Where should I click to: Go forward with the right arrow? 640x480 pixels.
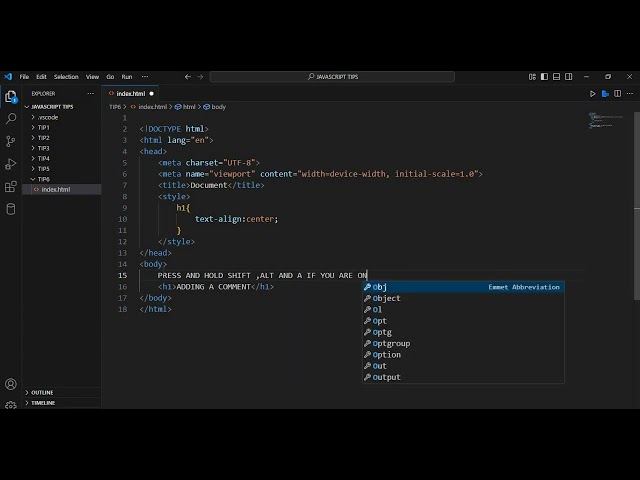pos(200,77)
